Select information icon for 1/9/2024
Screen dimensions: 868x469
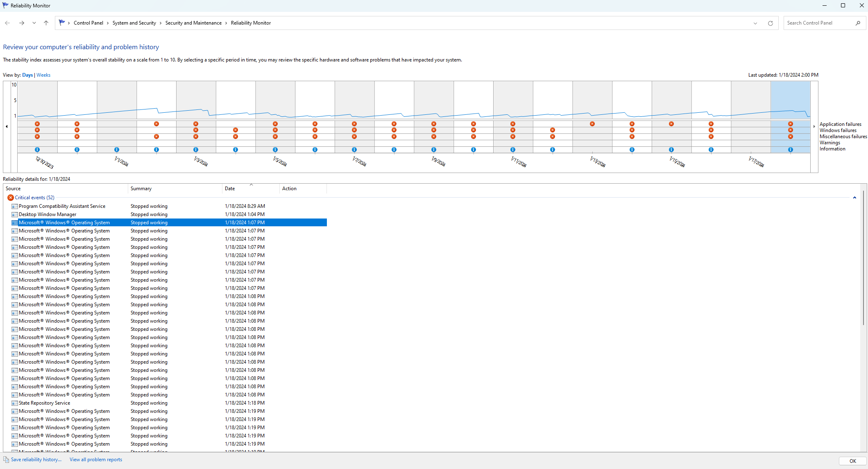coord(434,150)
